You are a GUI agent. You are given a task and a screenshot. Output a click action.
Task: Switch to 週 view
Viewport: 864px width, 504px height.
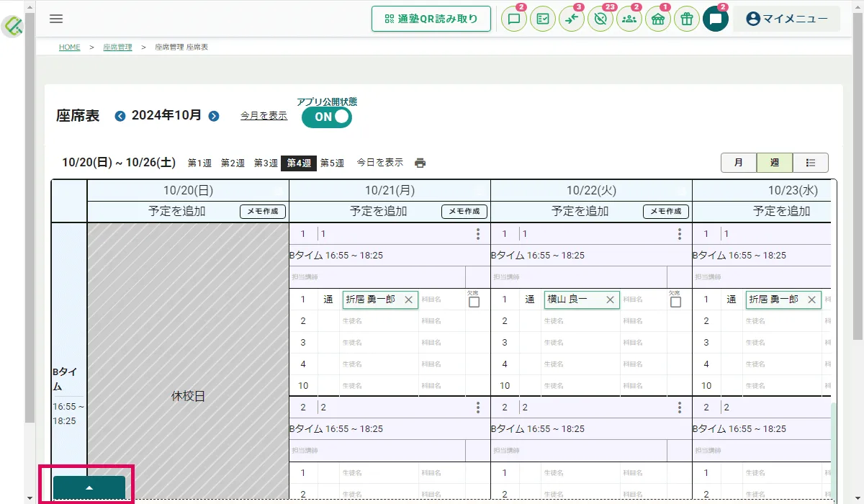pyautogui.click(x=775, y=163)
